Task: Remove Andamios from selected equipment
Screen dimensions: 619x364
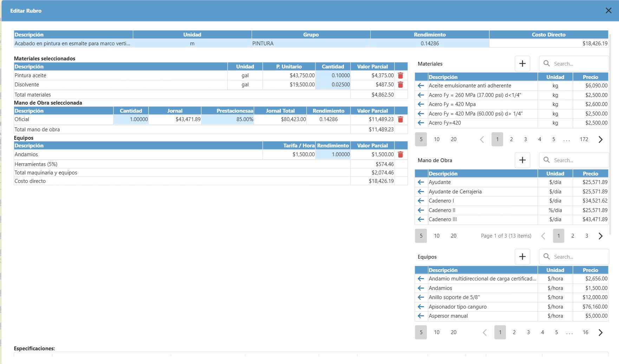Action: coord(400,154)
